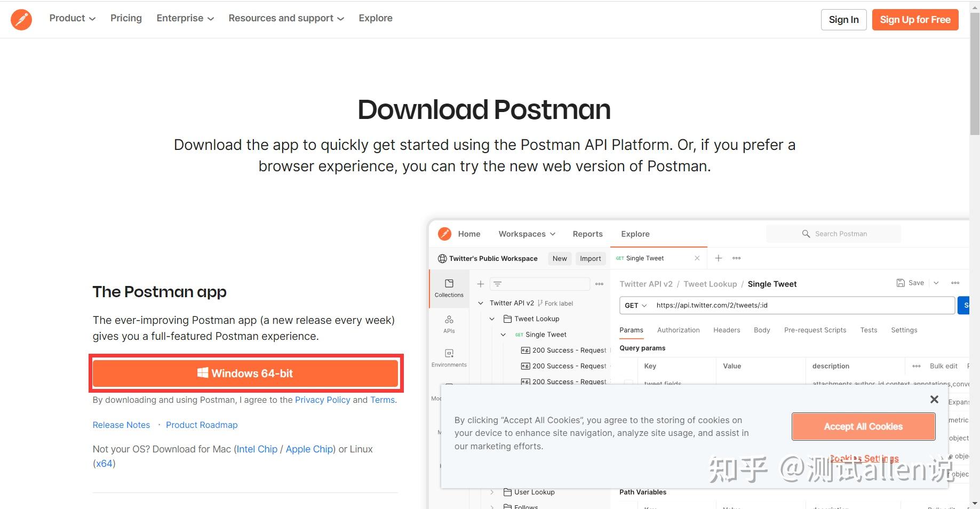The height and width of the screenshot is (509, 980).
Task: Click the more options icon beside Save
Action: pos(955,283)
